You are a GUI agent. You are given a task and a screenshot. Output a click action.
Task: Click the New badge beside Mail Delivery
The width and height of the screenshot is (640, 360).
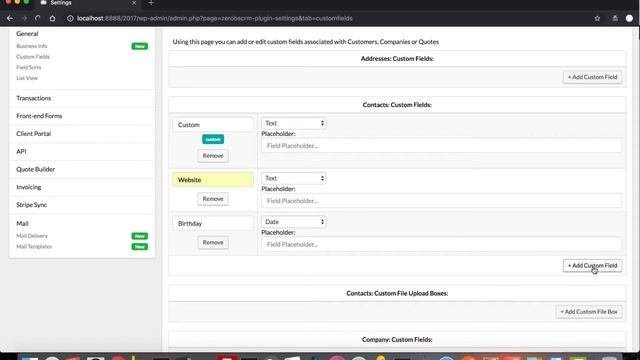(140, 236)
